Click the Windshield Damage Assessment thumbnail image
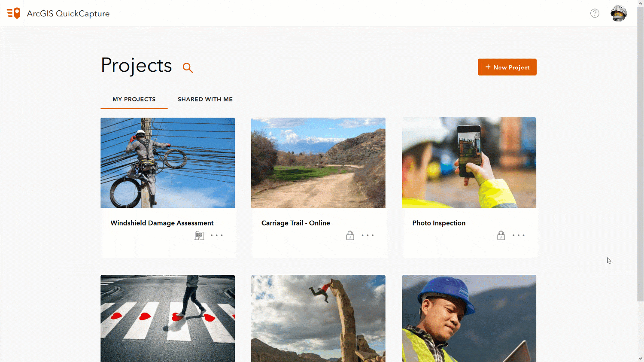The width and height of the screenshot is (644, 362). (167, 162)
